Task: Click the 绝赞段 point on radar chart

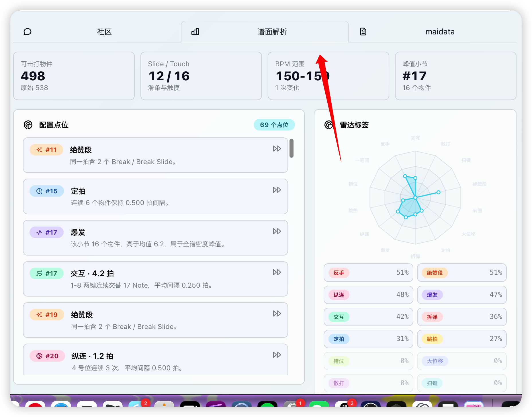Action: (x=438, y=192)
